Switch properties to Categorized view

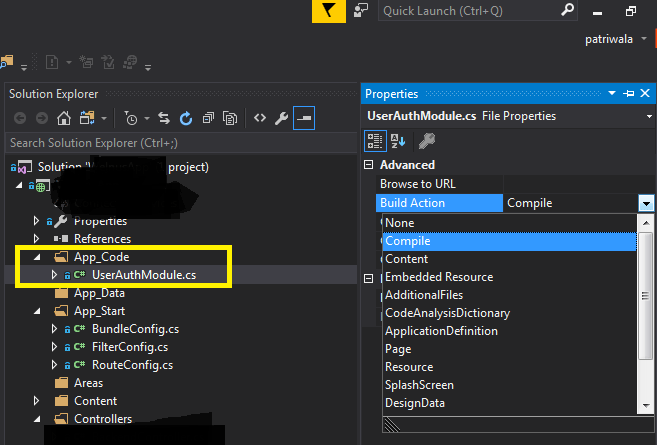coord(375,141)
